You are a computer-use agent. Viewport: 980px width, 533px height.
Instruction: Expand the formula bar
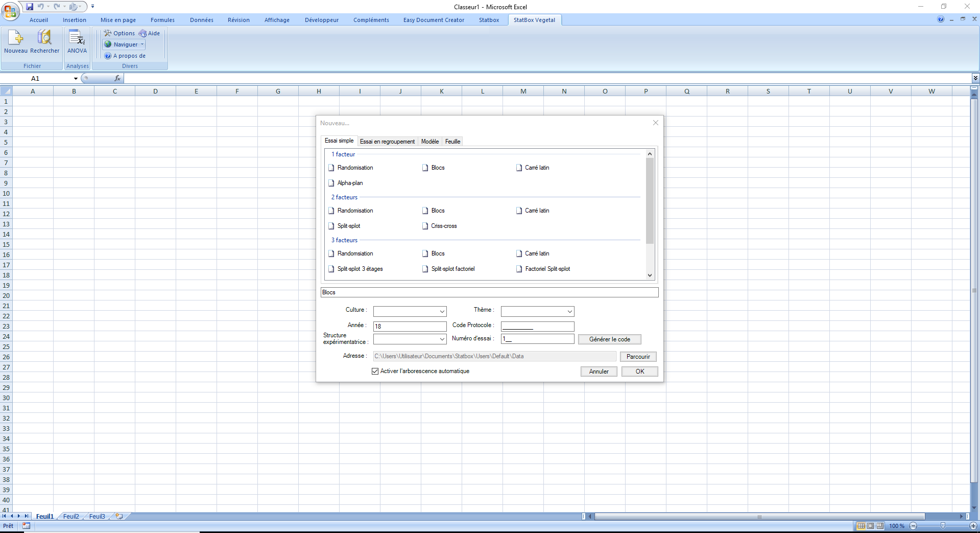pyautogui.click(x=975, y=78)
